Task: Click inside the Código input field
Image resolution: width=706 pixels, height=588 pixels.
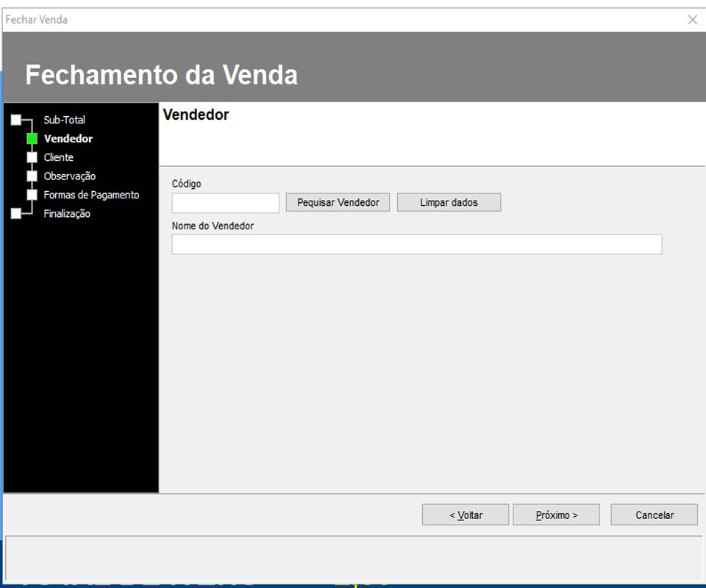Action: [x=225, y=202]
